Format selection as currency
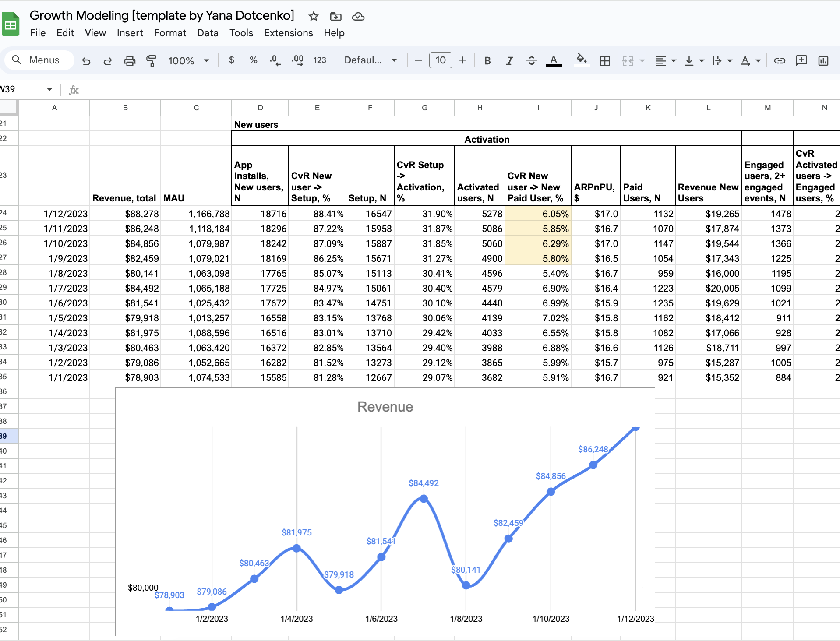Screen dimensions: 840x641 (232, 60)
